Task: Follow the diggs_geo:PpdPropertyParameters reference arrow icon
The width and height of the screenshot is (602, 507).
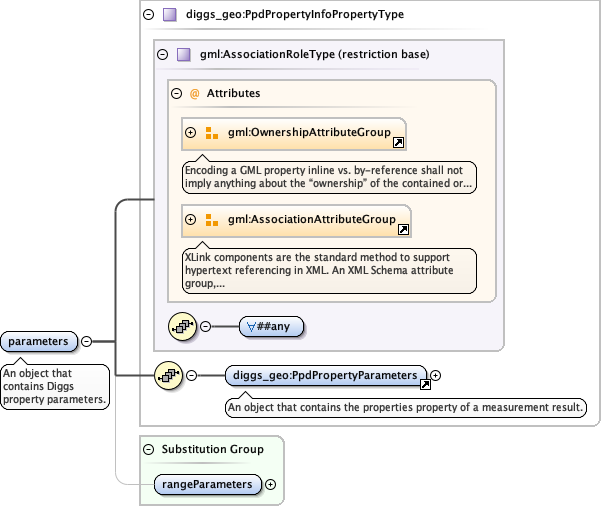Action: click(x=424, y=384)
